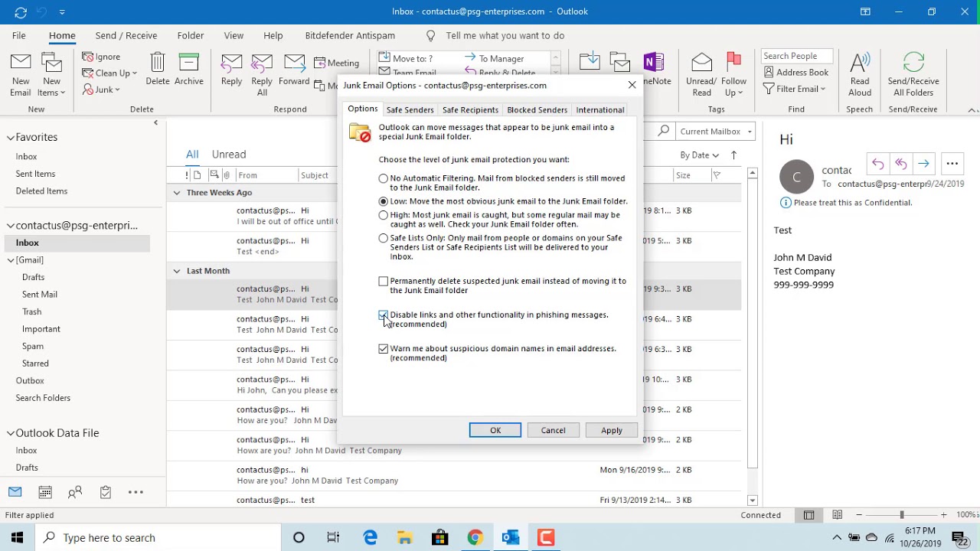Open Microsoft Edge from taskbar

tap(371, 537)
